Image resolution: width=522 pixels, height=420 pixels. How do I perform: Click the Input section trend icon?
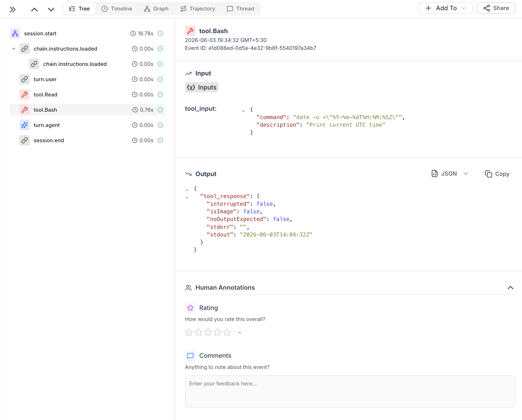188,73
